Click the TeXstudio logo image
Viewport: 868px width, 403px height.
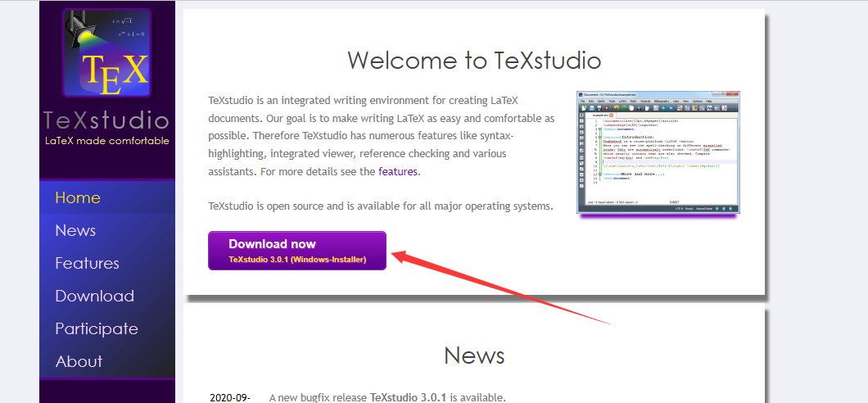pyautogui.click(x=107, y=53)
